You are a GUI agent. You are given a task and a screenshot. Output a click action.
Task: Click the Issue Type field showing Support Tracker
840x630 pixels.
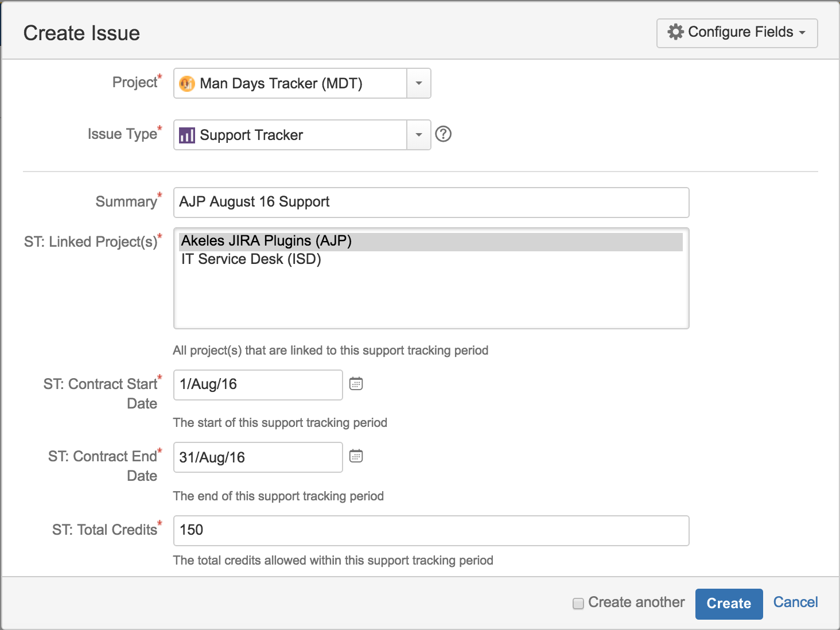pyautogui.click(x=290, y=135)
